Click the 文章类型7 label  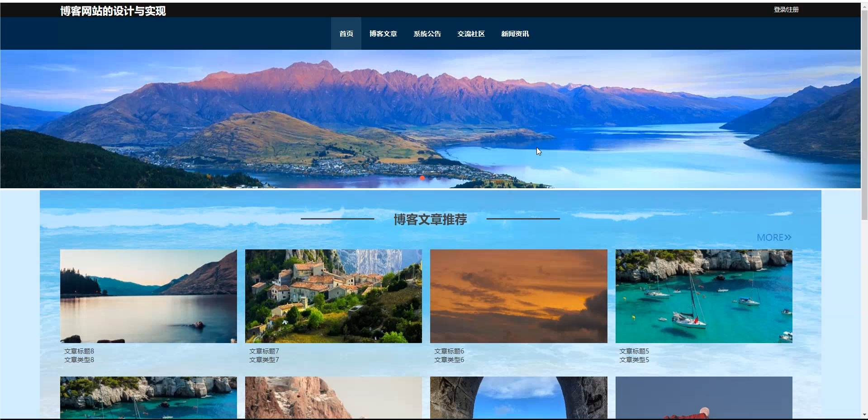point(264,360)
